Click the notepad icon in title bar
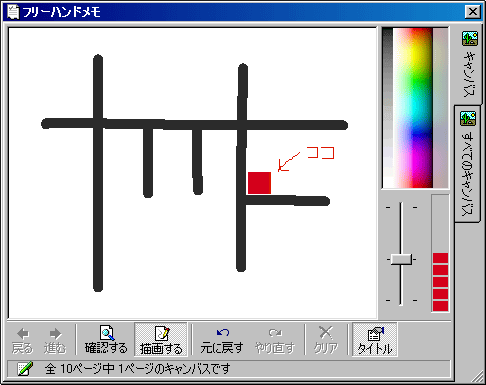This screenshot has height=385, width=486. pyautogui.click(x=13, y=12)
